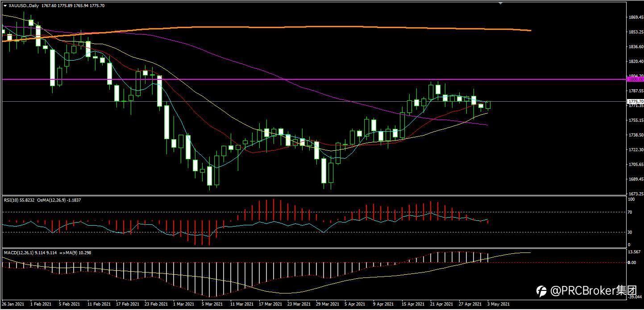Click the 29 Mar 2021 date label
644x310 pixels.
(327, 304)
